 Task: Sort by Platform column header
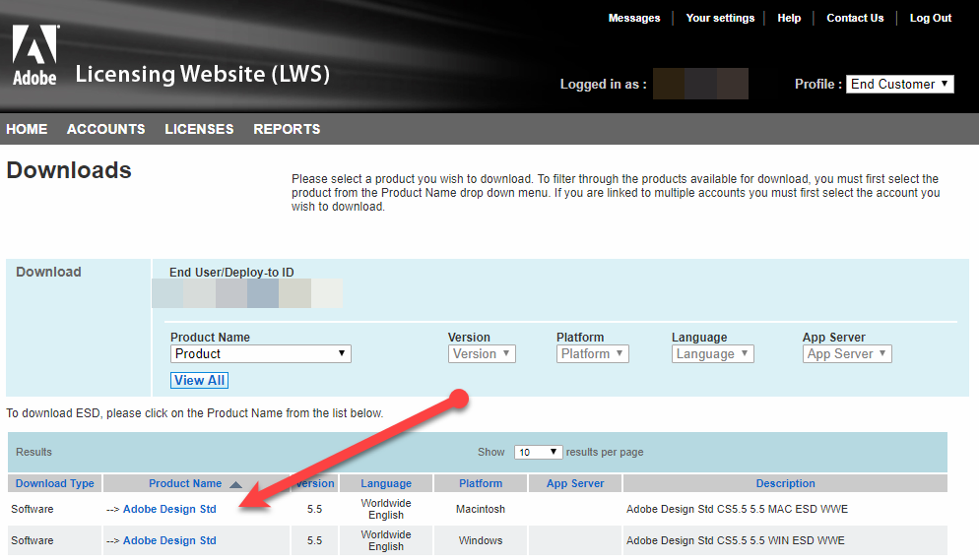480,483
